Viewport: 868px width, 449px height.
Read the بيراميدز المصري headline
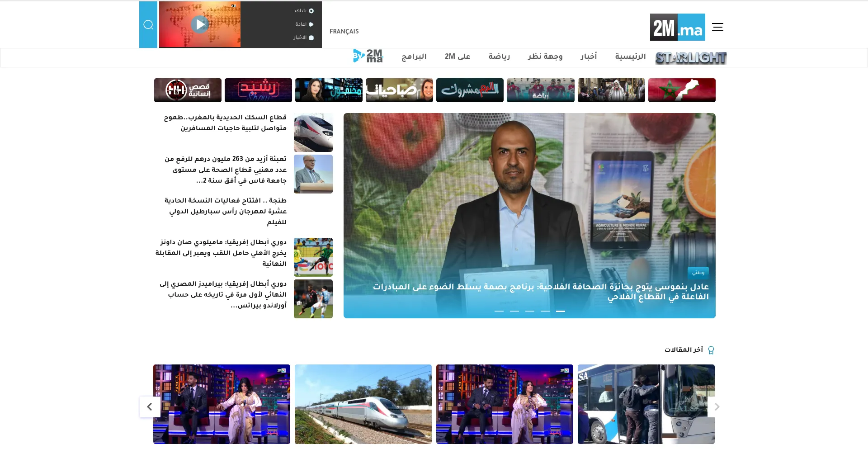[x=223, y=294]
